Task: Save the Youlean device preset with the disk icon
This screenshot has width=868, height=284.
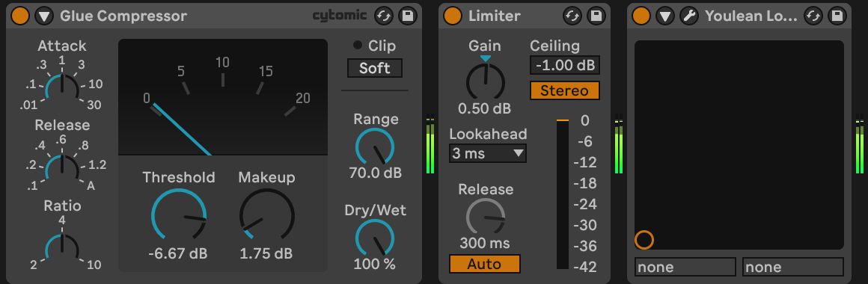Action: coord(837,16)
